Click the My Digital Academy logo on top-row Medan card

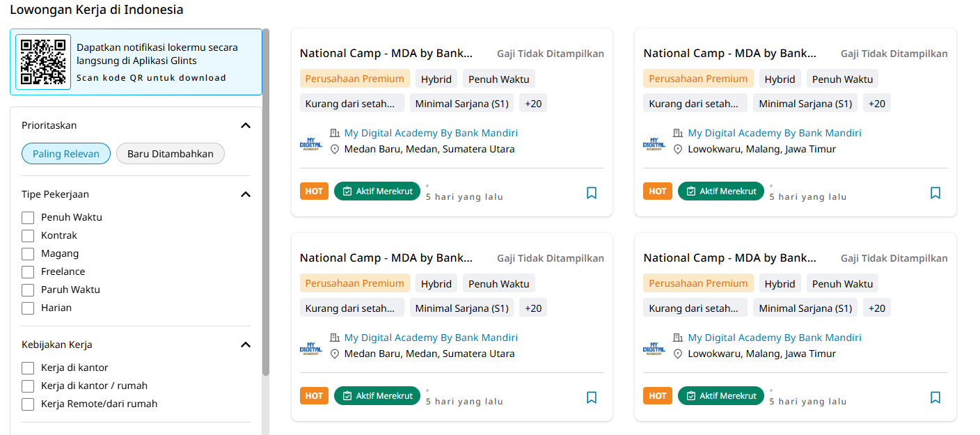click(311, 143)
